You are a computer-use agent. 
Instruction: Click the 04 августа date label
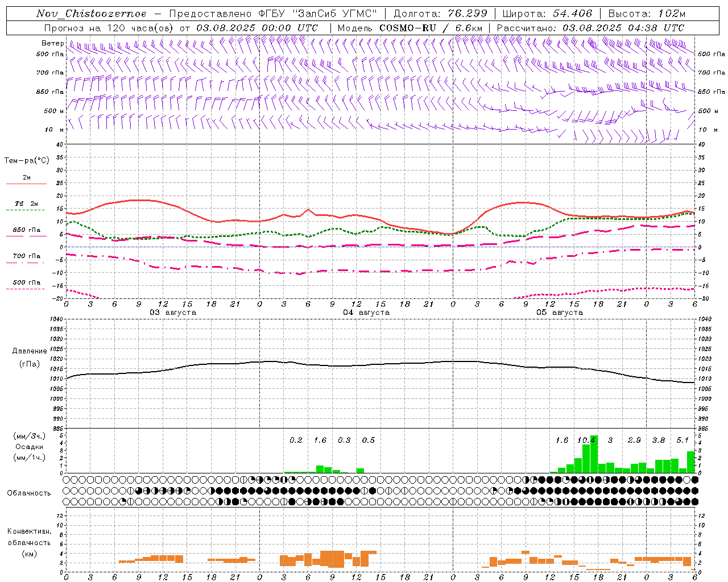click(x=366, y=313)
